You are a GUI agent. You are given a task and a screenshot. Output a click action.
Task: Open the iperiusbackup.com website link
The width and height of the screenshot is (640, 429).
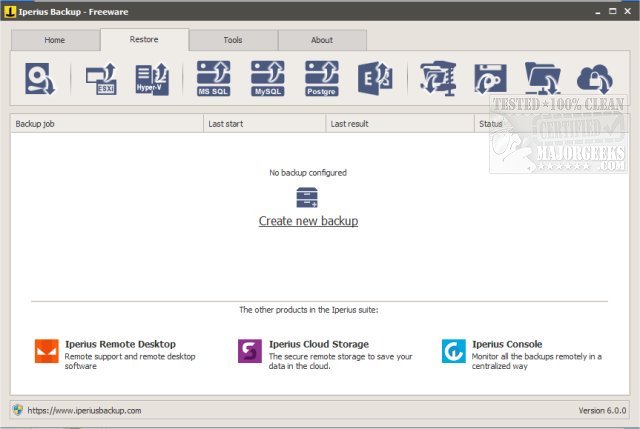coord(84,411)
